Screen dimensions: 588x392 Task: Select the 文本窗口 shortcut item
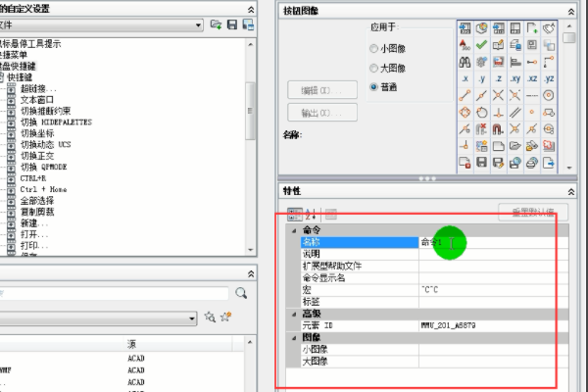[x=37, y=100]
